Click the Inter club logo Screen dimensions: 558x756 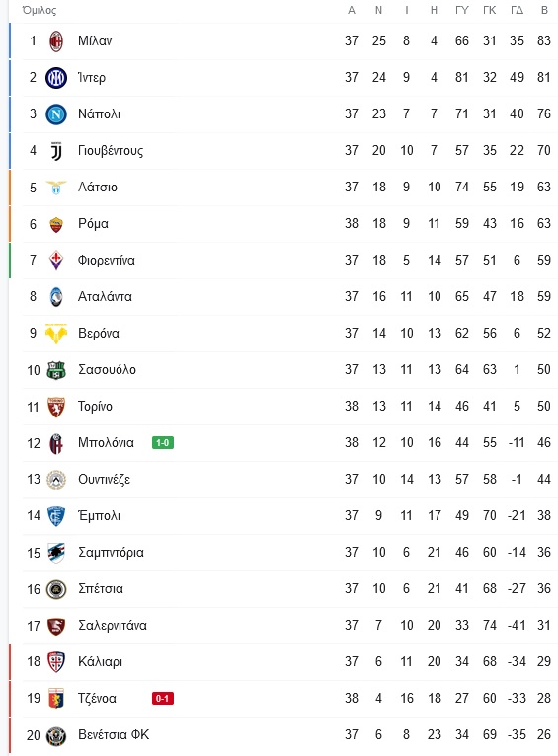click(x=56, y=78)
